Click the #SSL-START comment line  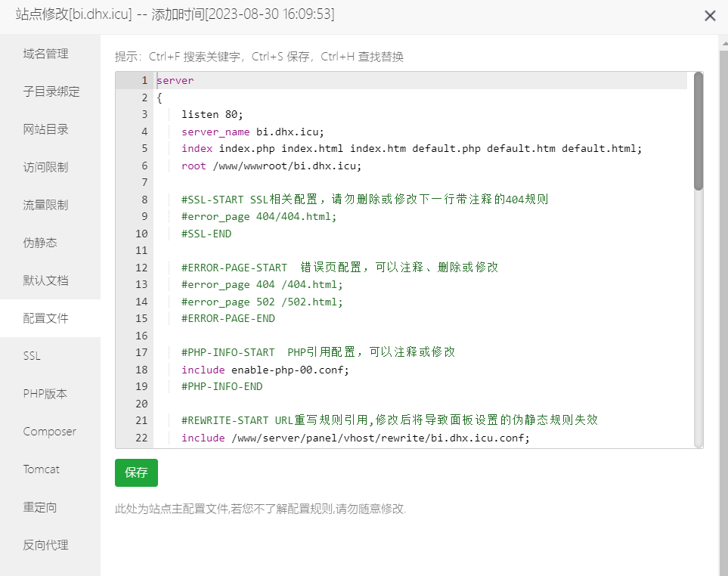[x=365, y=200]
